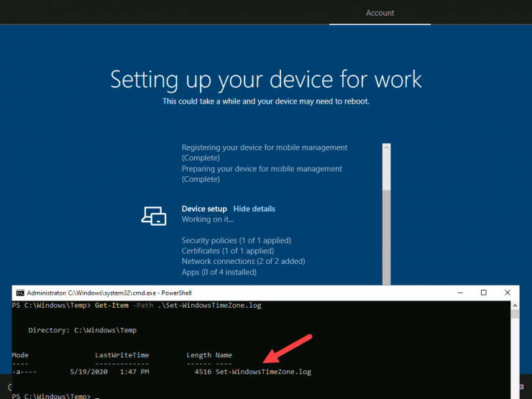
Task: Click the Name column header
Action: coord(224,355)
